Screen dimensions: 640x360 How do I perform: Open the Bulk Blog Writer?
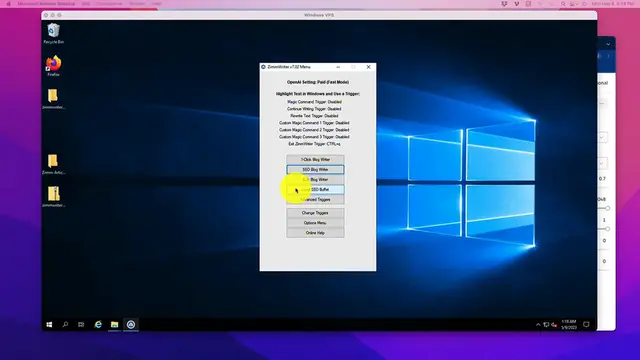(315, 180)
